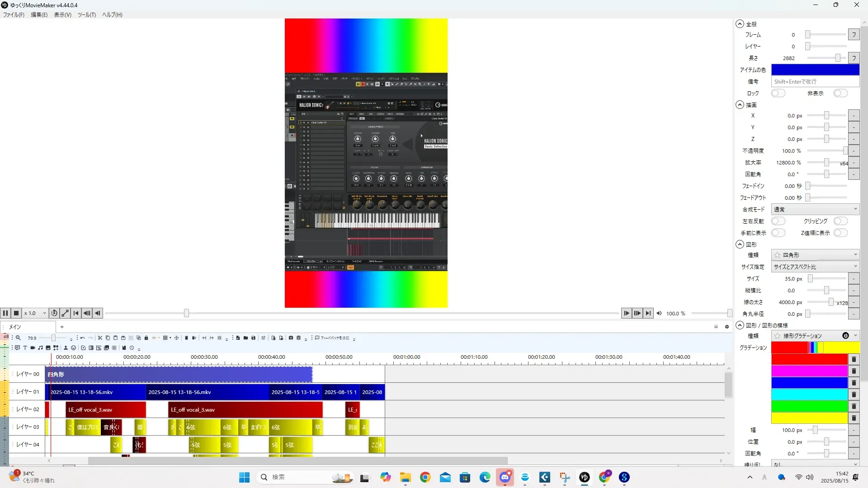
Task: Toggle the ロック switch
Action: point(778,93)
